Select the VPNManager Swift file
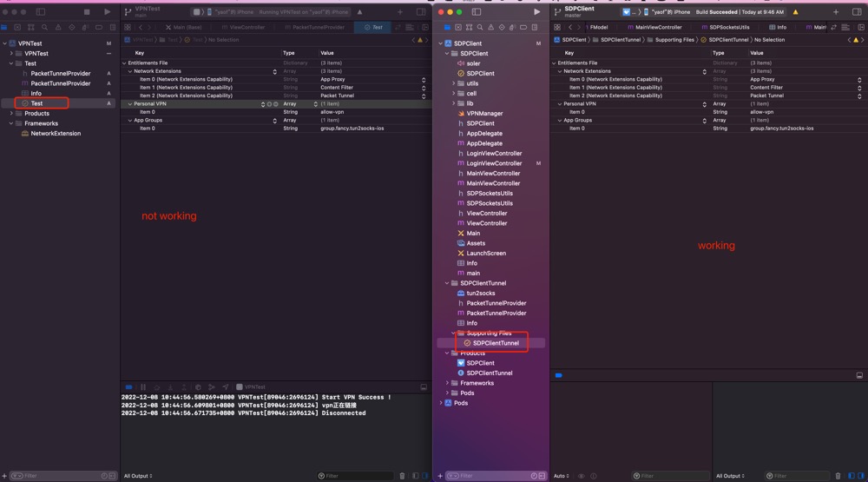868x482 pixels. point(484,114)
